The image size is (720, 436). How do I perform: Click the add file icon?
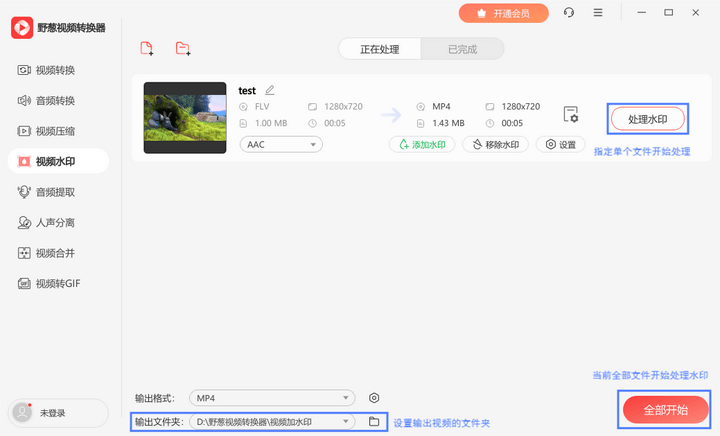click(x=146, y=48)
